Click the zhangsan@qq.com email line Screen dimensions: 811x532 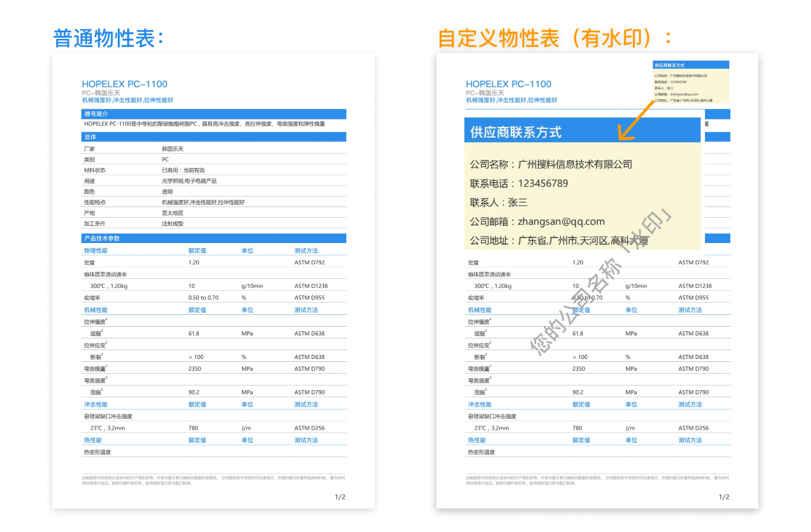pos(537,222)
